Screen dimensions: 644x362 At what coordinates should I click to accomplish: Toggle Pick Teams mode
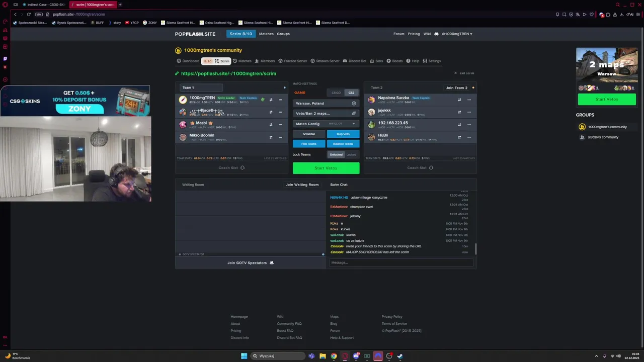(x=309, y=144)
